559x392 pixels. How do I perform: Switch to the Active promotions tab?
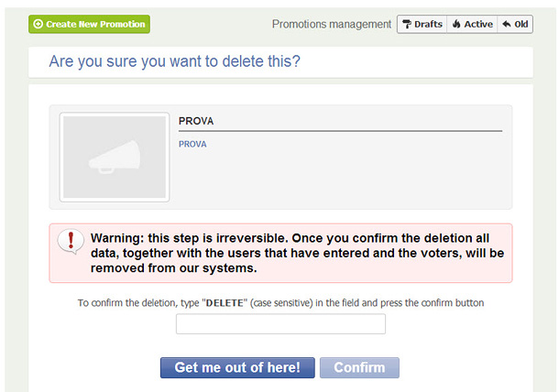point(472,24)
